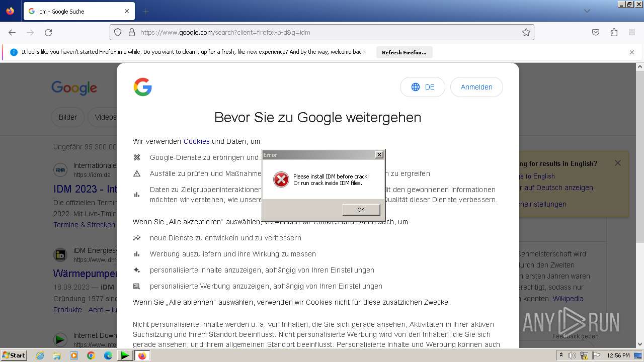Select the 'idm - Google Suche' tab
This screenshot has height=362, width=644.
tap(79, 11)
